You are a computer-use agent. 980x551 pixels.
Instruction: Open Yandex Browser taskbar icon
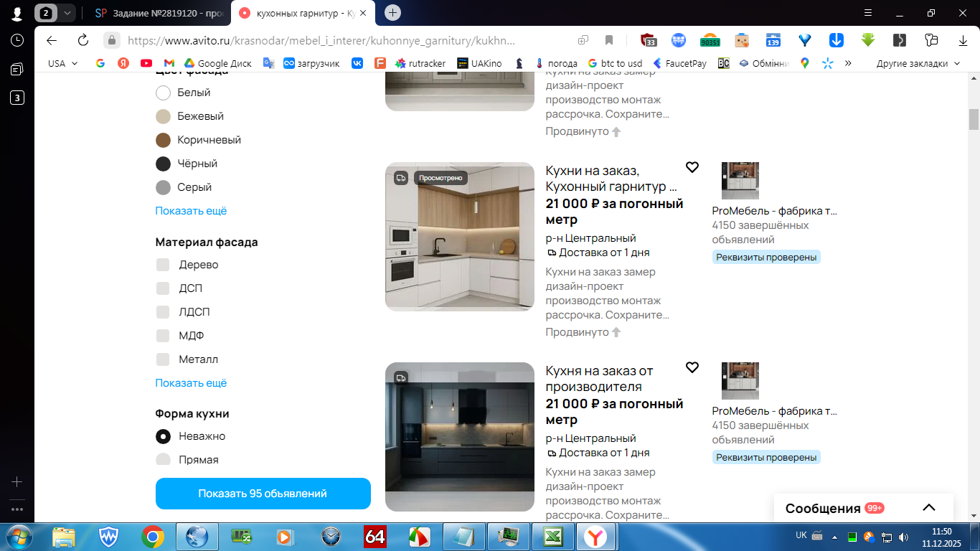tap(594, 536)
